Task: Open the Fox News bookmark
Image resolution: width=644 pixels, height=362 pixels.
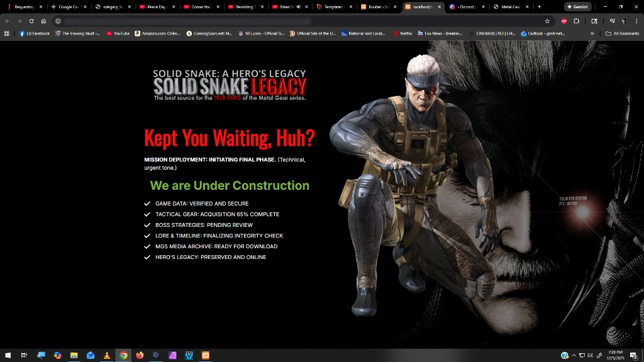Action: [440, 34]
